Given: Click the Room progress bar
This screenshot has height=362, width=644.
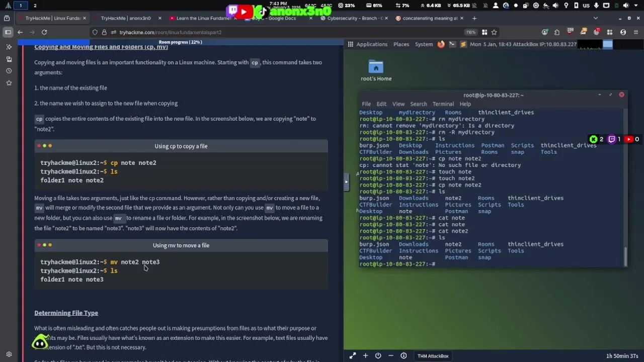Looking at the screenshot, I should pos(181,42).
